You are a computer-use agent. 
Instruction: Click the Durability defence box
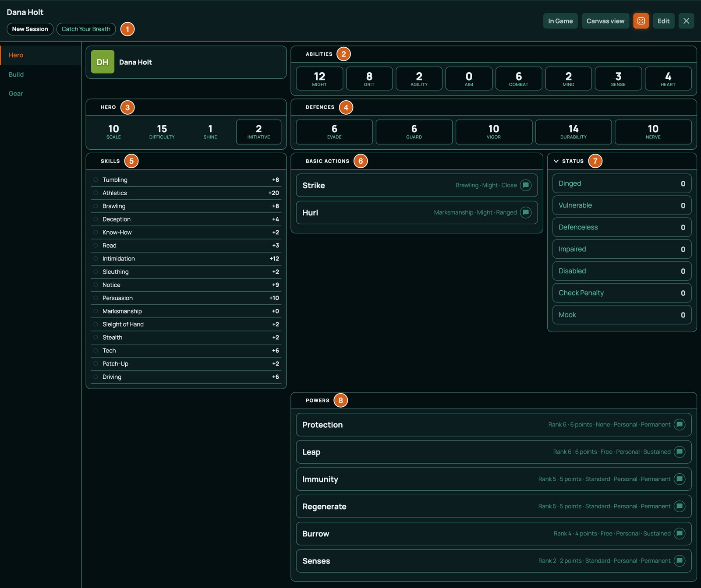tap(574, 132)
